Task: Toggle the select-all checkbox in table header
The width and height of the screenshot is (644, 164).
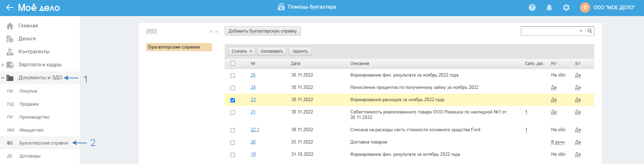Action: 233,64
